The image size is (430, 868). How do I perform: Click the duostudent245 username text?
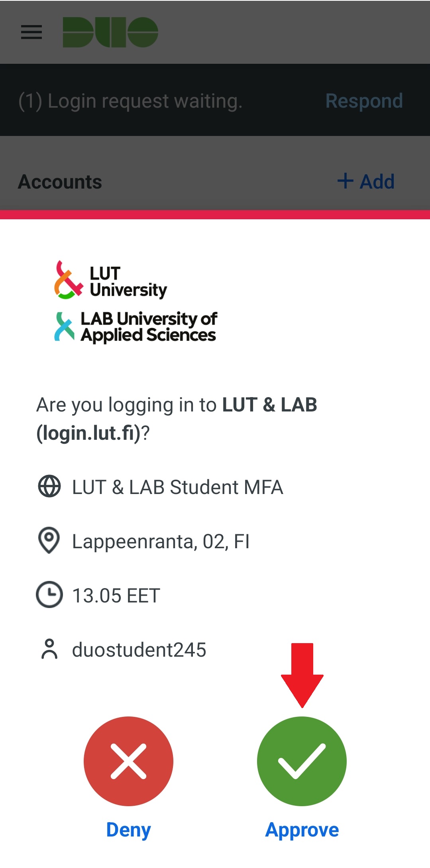[139, 650]
